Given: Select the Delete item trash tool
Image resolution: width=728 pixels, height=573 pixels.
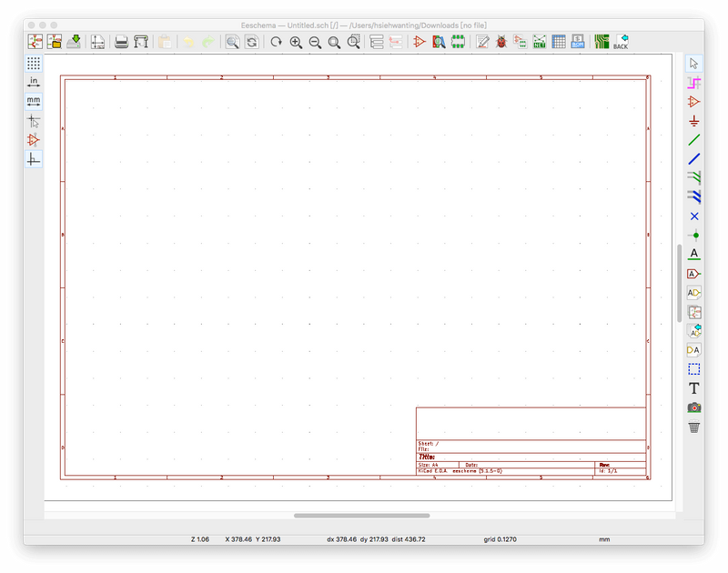Looking at the screenshot, I should (x=694, y=427).
